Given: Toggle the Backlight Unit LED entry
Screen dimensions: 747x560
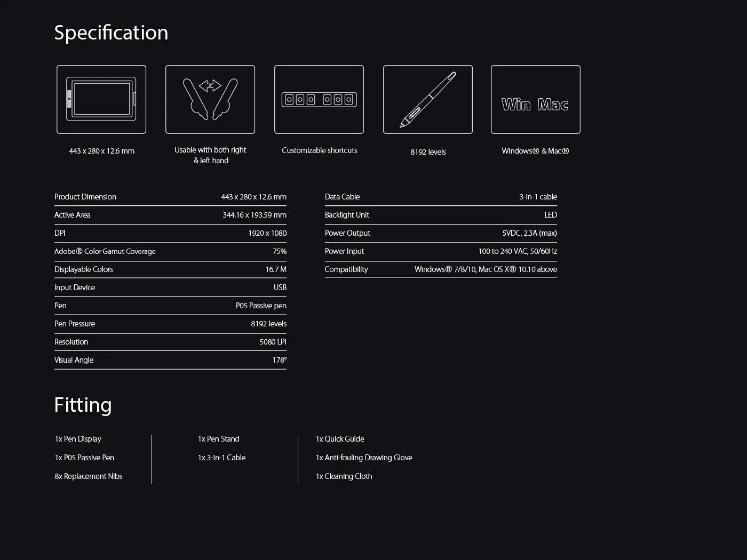Looking at the screenshot, I should coord(440,215).
